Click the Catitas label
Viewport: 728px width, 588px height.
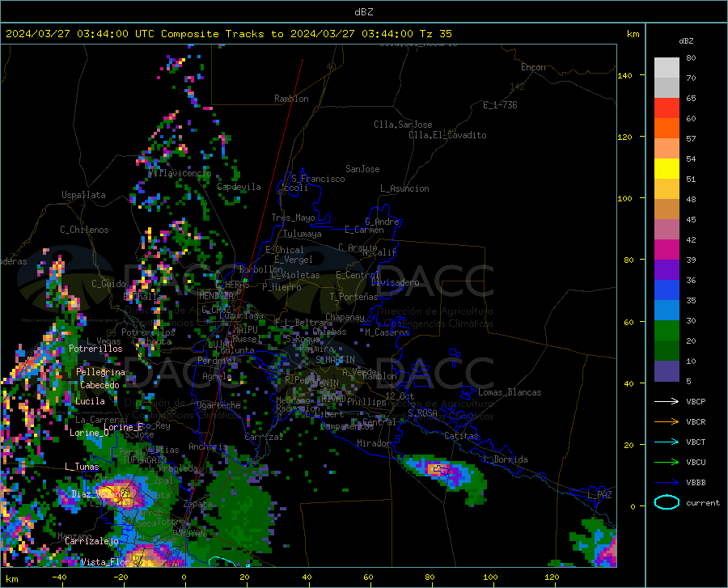point(462,436)
